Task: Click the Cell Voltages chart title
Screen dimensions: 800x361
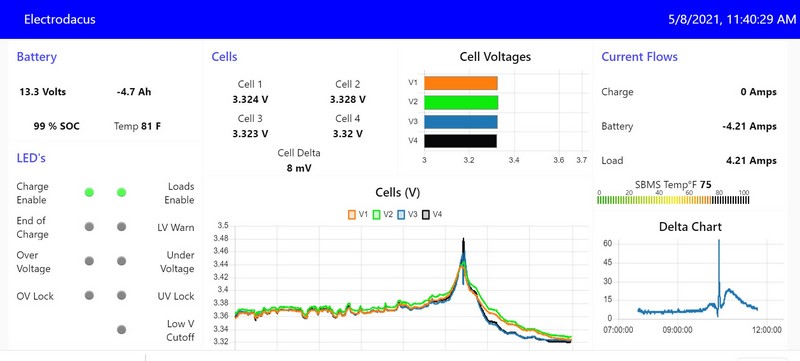Action: point(495,57)
